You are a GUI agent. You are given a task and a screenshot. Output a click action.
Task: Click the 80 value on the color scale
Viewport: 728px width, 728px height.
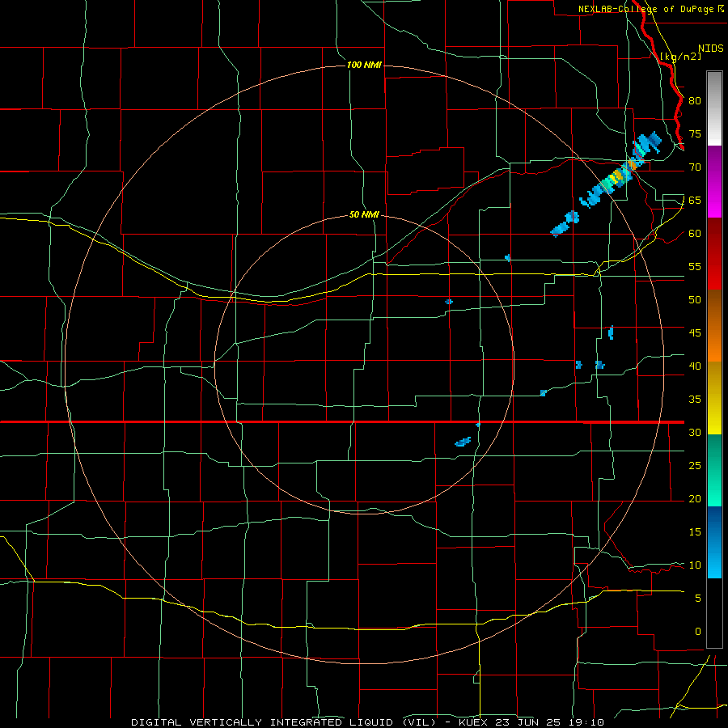(x=695, y=101)
